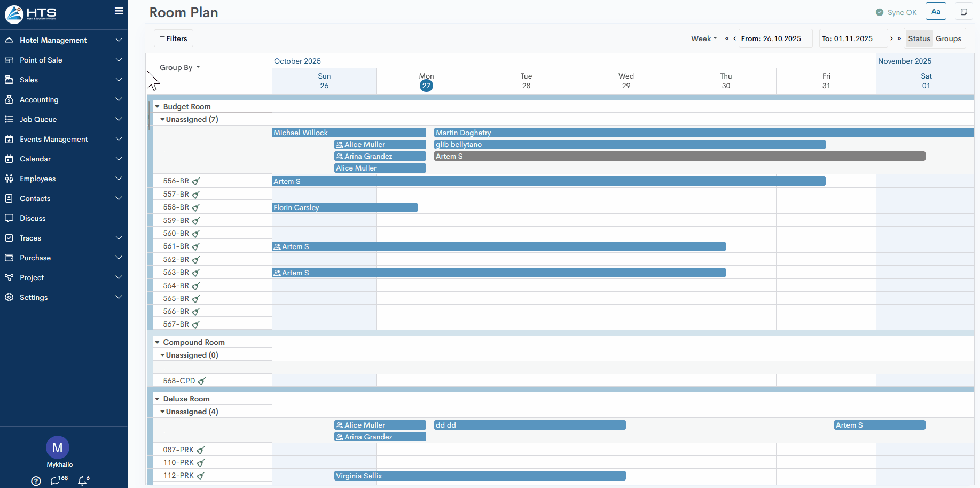Open the Group By dropdown
Viewport: 980px width, 488px height.
(x=179, y=67)
